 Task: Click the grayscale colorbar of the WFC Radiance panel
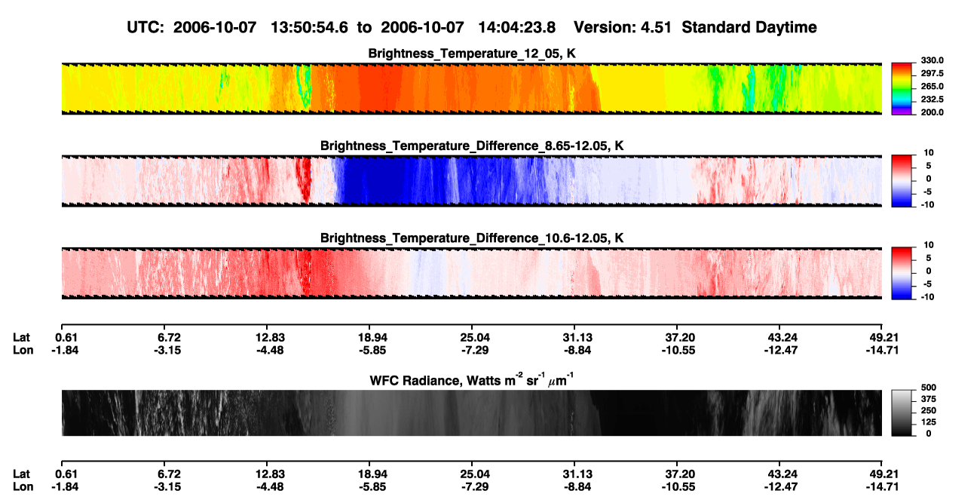point(902,413)
